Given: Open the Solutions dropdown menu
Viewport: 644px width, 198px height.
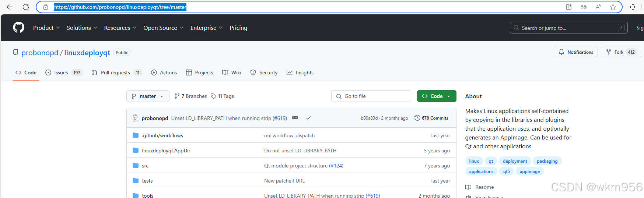Looking at the screenshot, I should click(x=82, y=28).
